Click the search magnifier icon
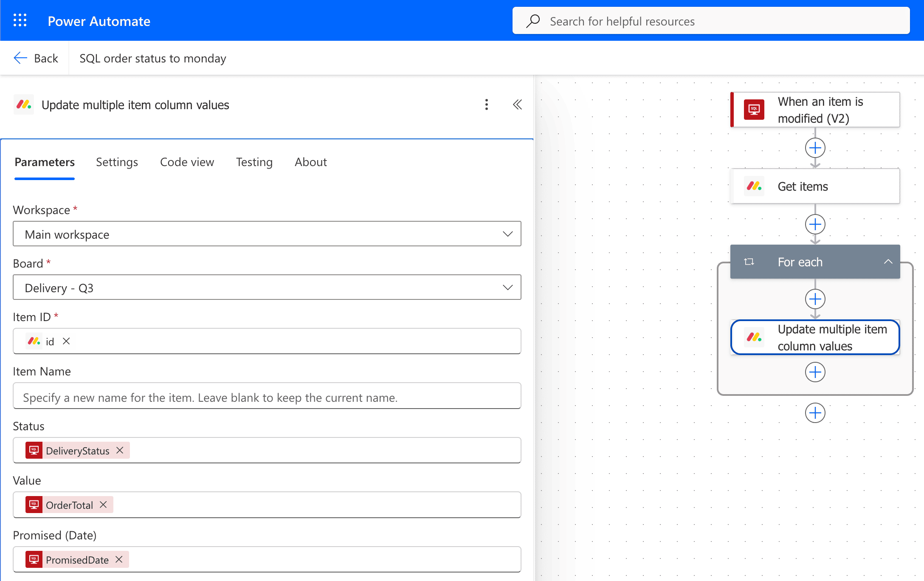Screen dimensions: 924x581 point(533,21)
